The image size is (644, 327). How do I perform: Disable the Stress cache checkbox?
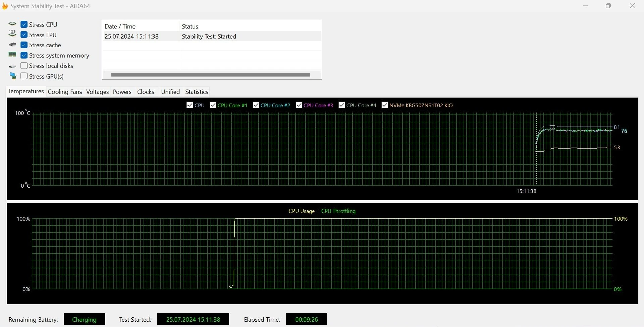[x=24, y=45]
